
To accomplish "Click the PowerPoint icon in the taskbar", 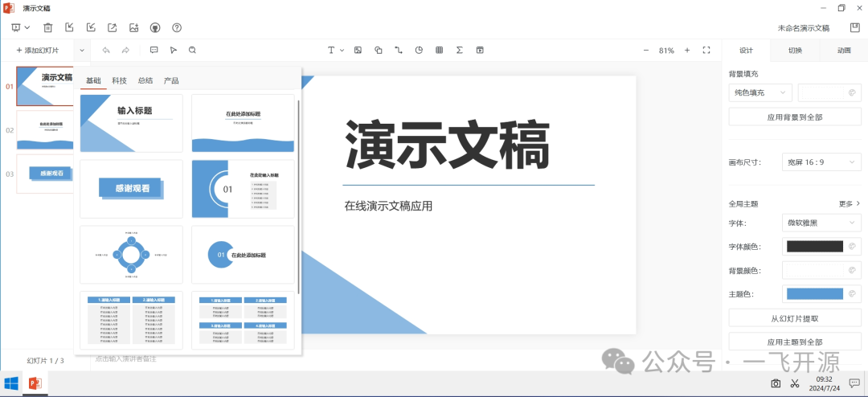I will coord(35,384).
